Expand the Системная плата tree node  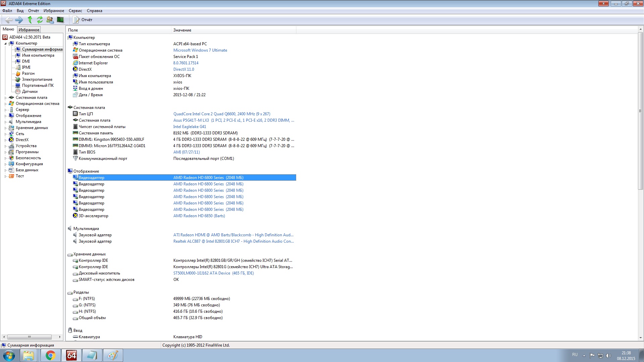5,98
